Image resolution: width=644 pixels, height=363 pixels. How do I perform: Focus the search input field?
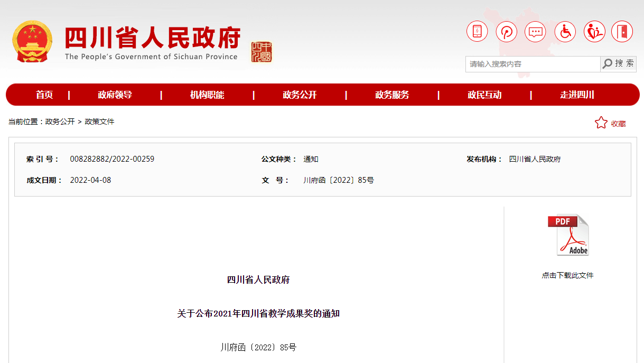pos(532,64)
